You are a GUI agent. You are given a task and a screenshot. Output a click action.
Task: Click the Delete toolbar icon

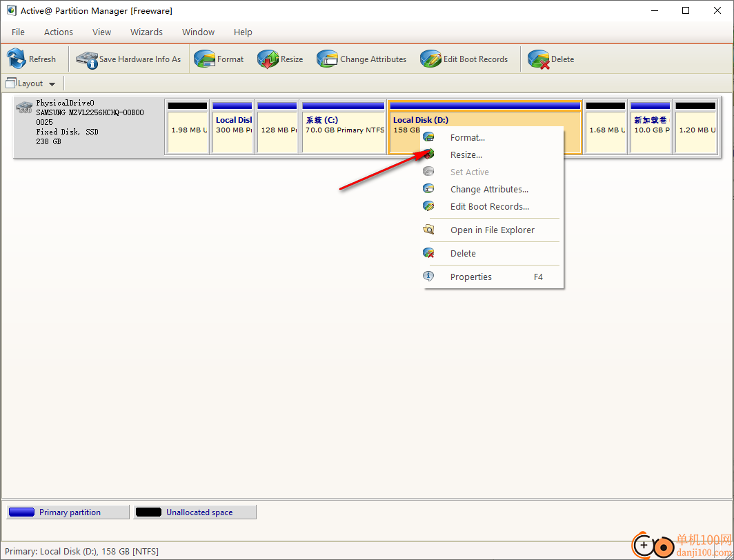tap(538, 59)
